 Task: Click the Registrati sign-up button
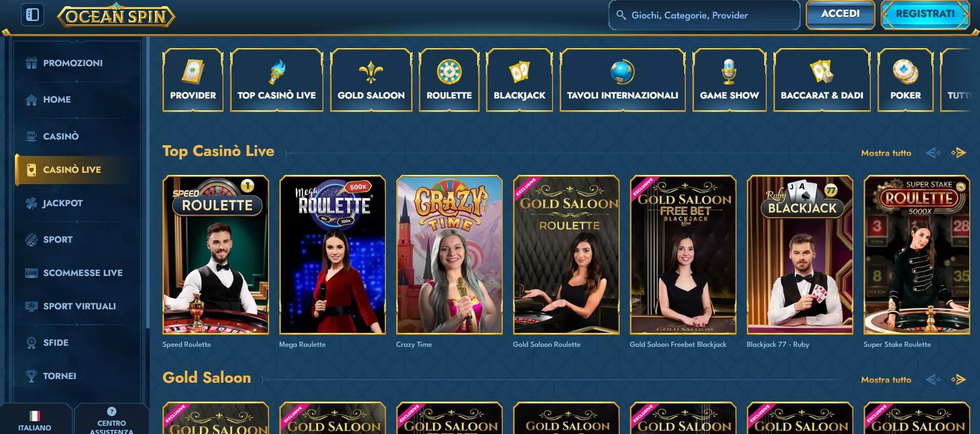point(925,14)
